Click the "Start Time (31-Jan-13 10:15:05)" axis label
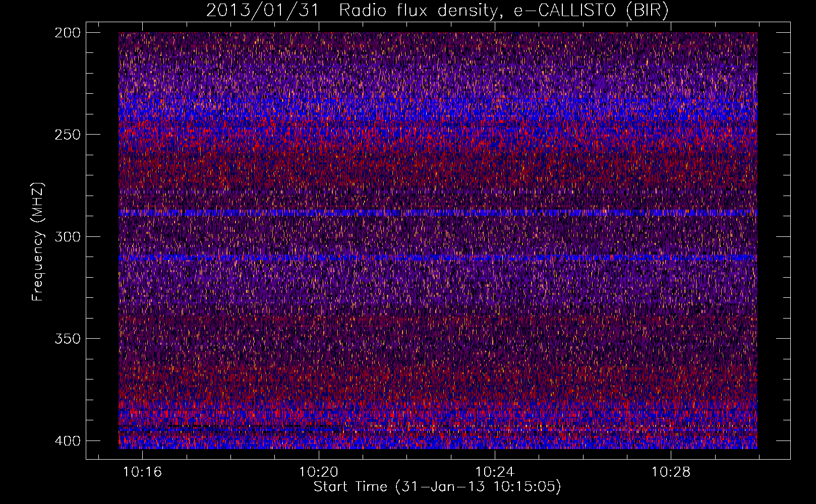 [x=437, y=487]
